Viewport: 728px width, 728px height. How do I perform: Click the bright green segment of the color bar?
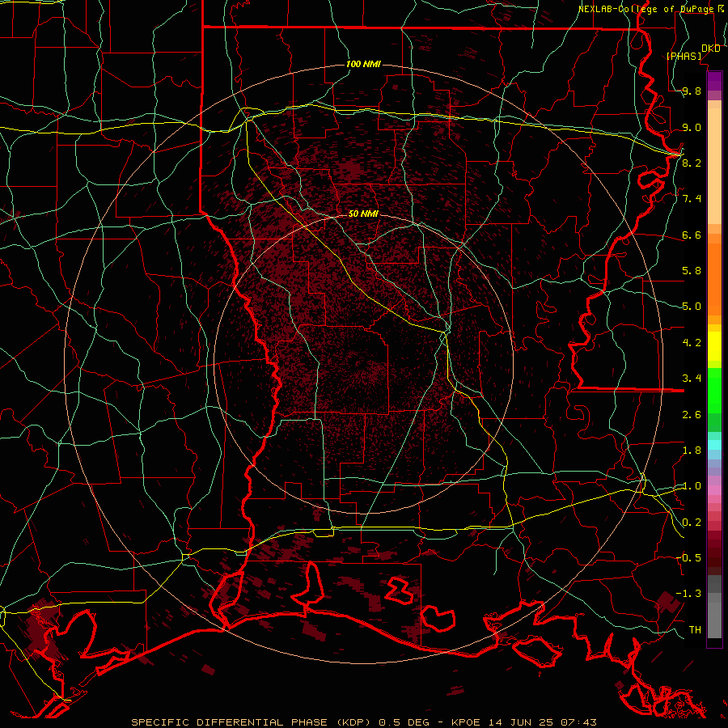coord(714,390)
